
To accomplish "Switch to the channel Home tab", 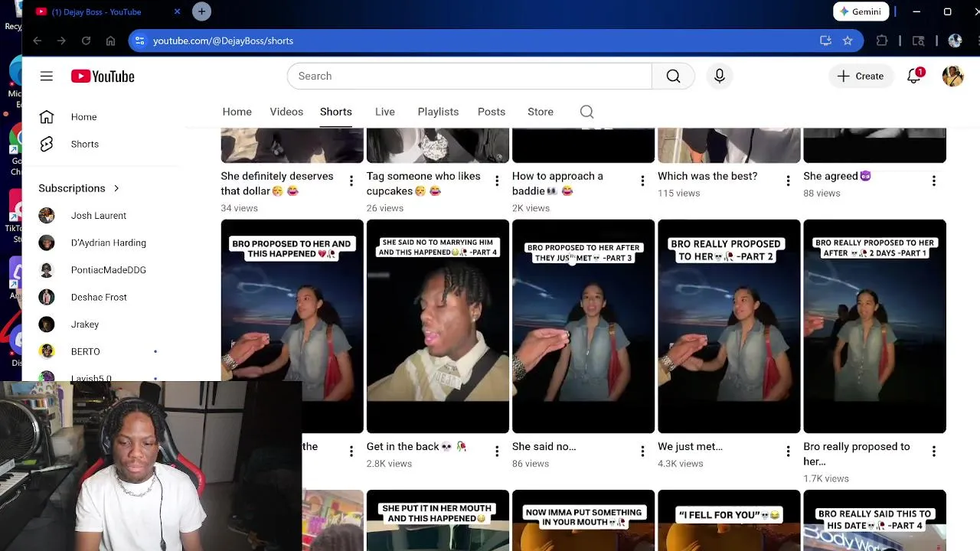I will tap(237, 112).
